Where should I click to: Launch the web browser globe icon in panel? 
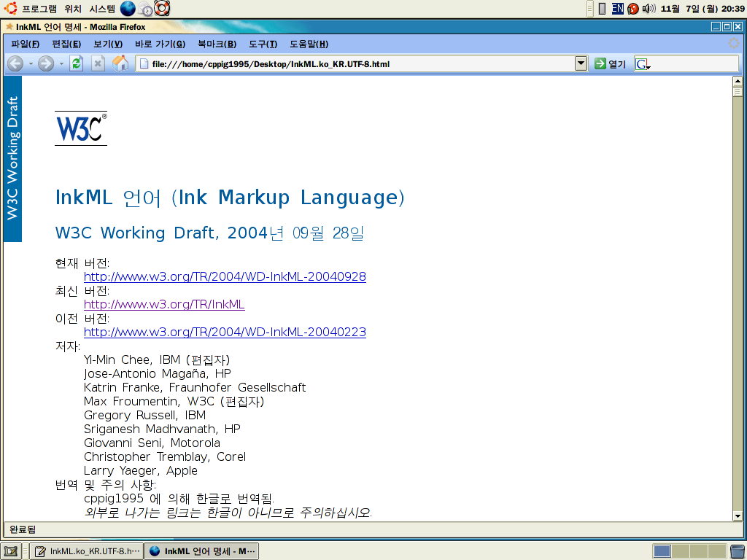[x=128, y=9]
